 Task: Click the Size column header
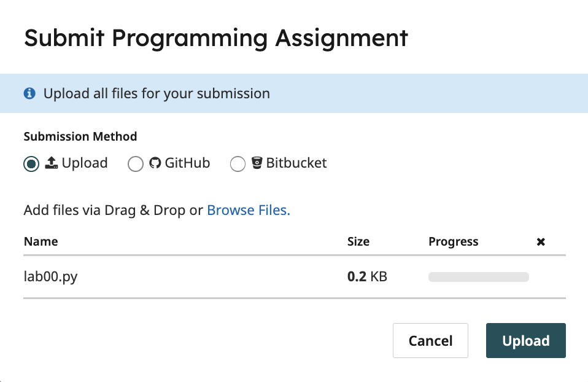tap(358, 241)
